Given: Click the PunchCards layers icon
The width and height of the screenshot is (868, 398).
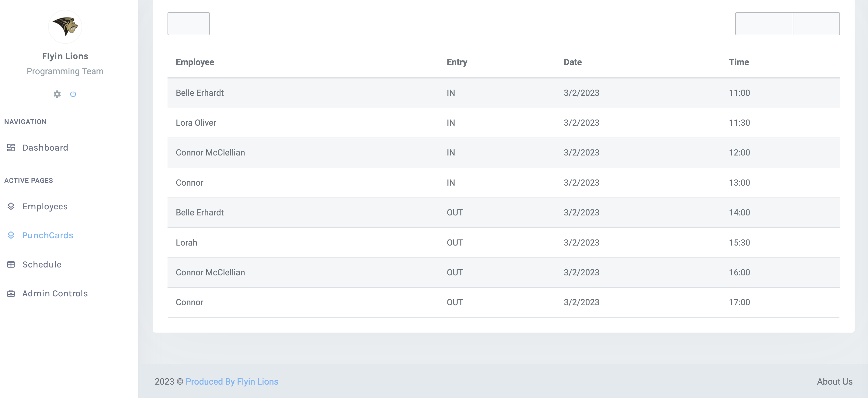Looking at the screenshot, I should (x=11, y=235).
